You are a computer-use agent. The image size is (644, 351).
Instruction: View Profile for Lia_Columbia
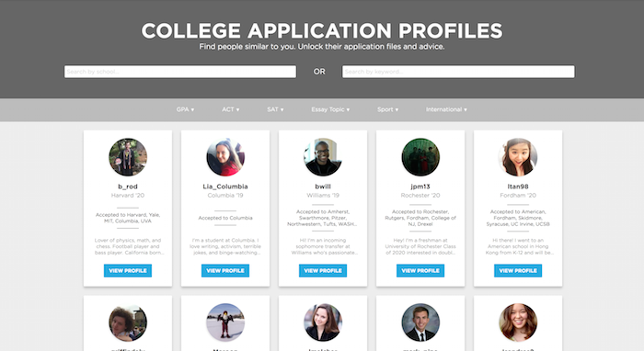(225, 271)
